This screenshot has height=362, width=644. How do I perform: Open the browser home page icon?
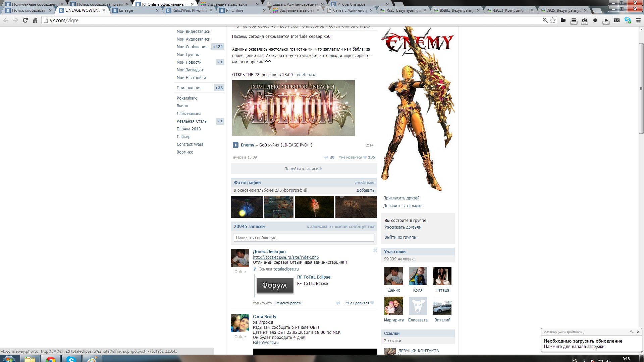(35, 20)
